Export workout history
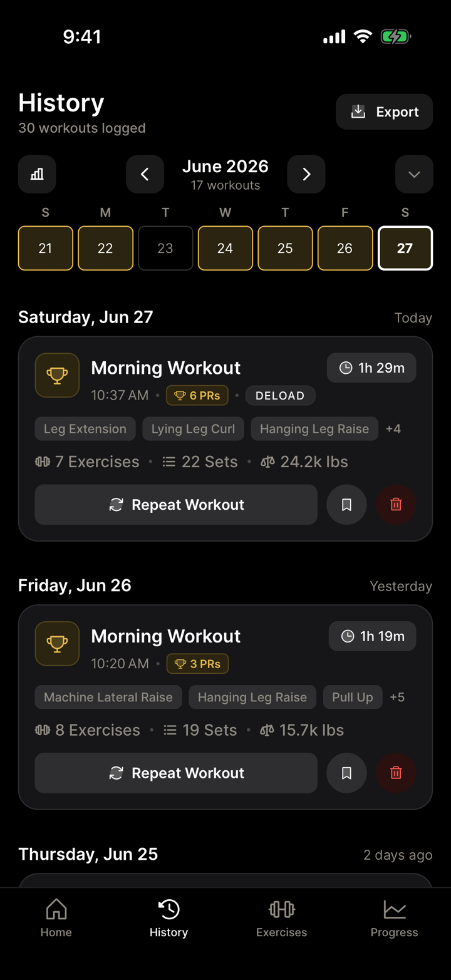 coord(385,112)
